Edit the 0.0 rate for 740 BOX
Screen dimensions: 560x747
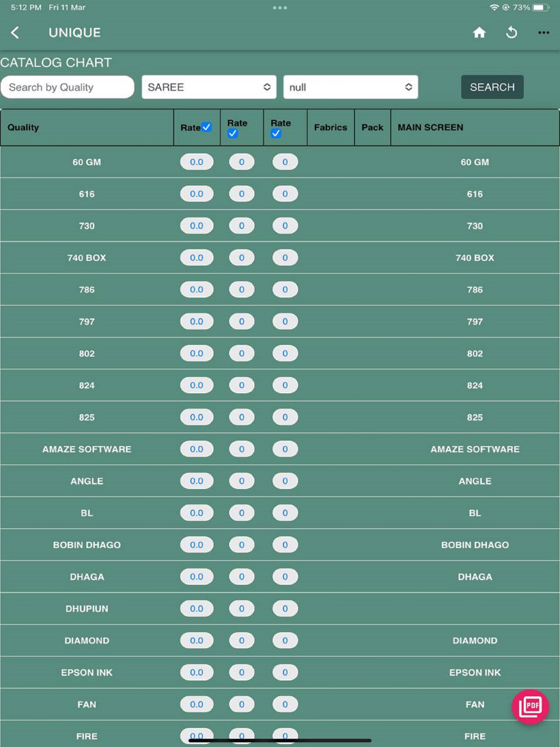pos(197,258)
